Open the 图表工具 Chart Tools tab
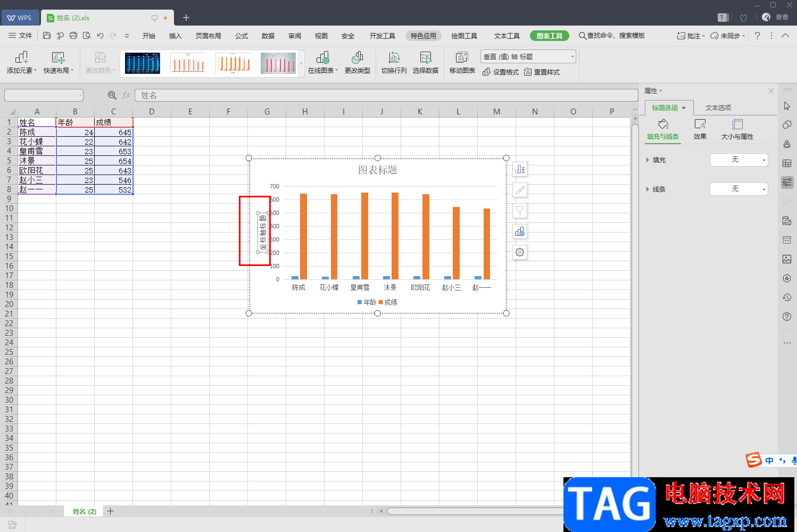The image size is (797, 532). click(550, 36)
